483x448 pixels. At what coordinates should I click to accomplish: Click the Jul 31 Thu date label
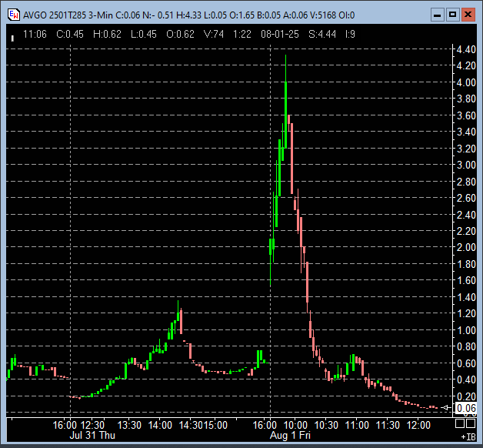[x=92, y=435]
